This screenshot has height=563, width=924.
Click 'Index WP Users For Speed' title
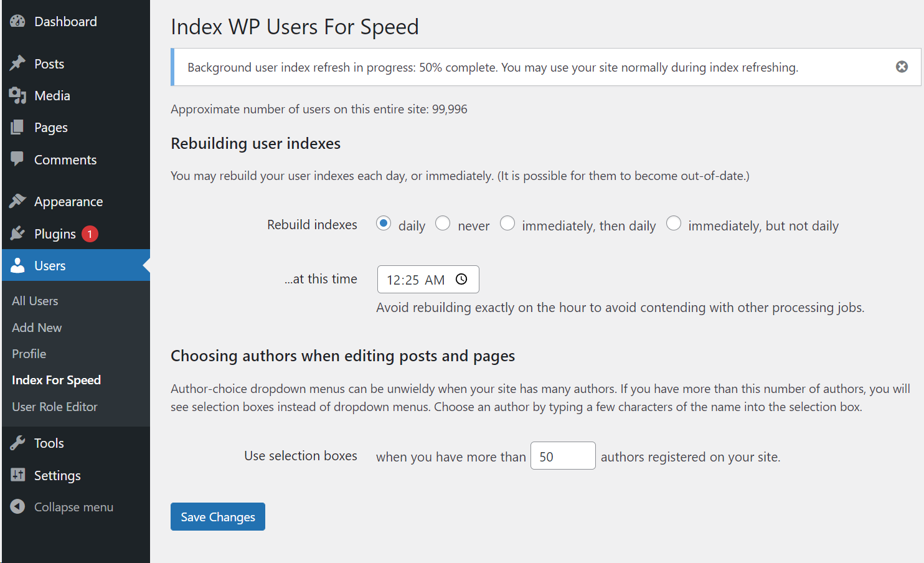295,27
